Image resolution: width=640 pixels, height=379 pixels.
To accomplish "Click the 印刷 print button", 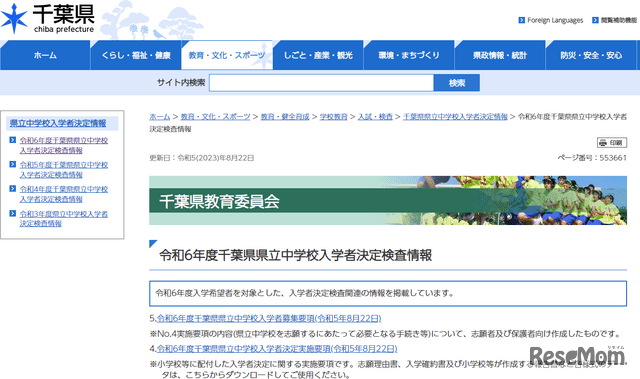I will 612,142.
